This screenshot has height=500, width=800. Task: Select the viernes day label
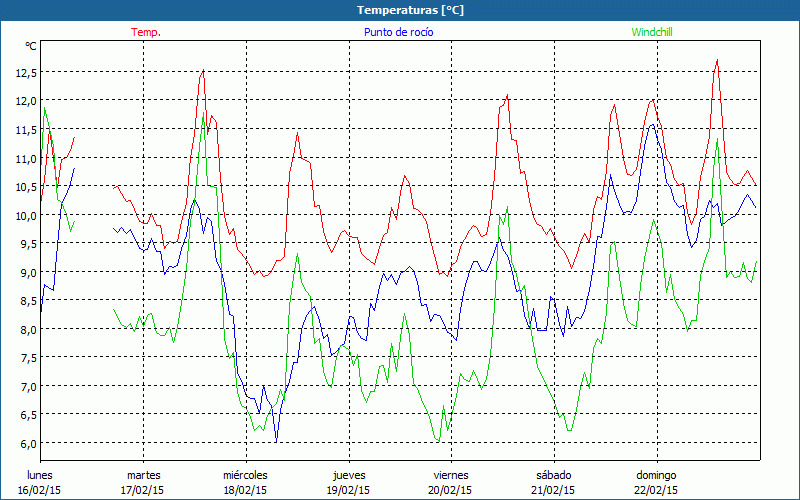pos(451,475)
